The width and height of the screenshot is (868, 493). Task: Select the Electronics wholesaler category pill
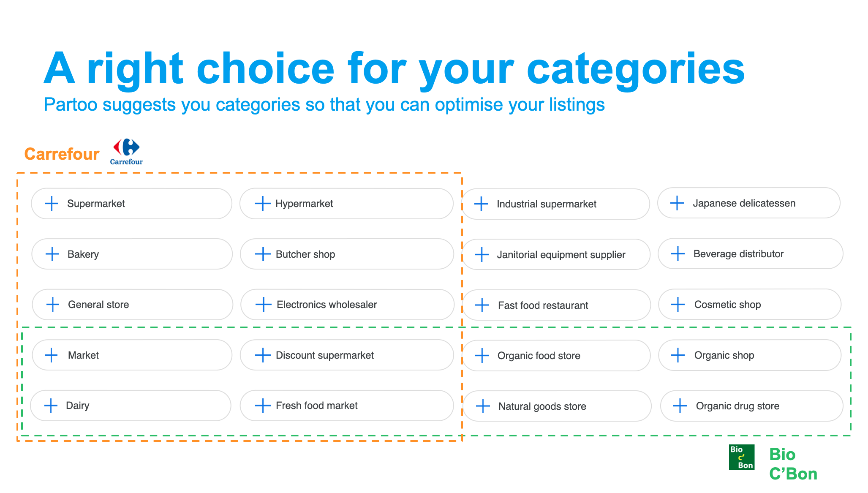pyautogui.click(x=347, y=305)
